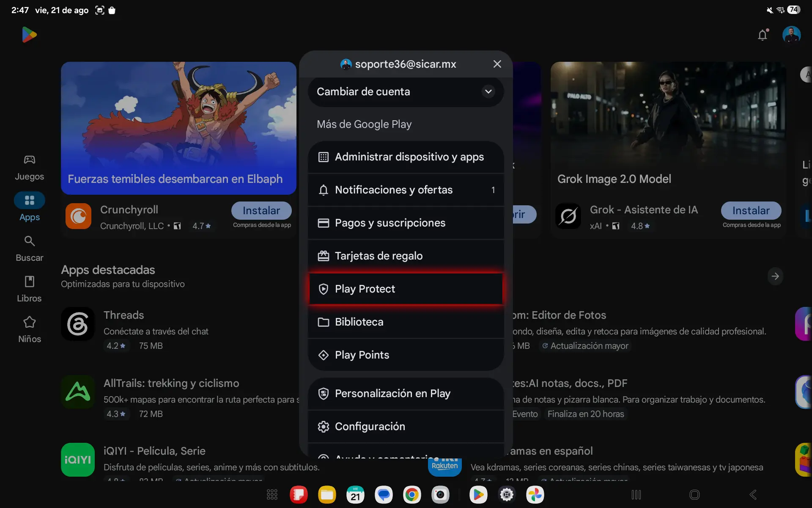812x508 pixels.
Task: Switch to Juegos tab
Action: coord(30,168)
